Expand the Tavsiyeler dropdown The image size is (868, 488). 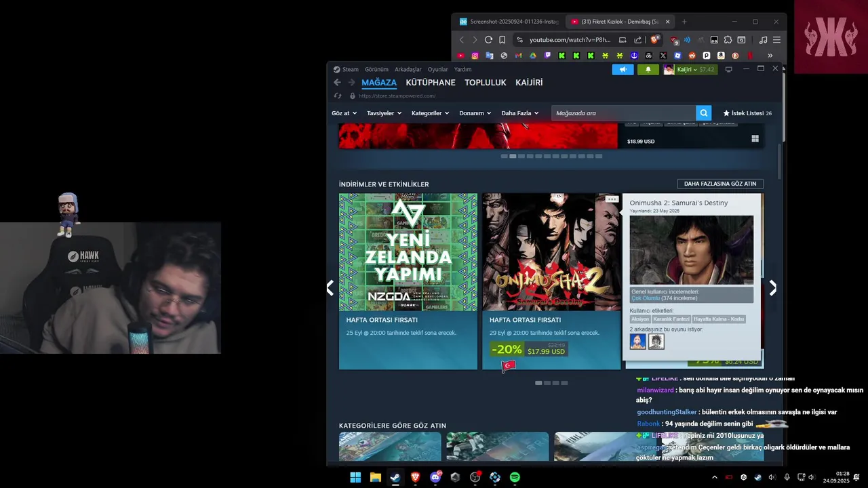click(384, 113)
